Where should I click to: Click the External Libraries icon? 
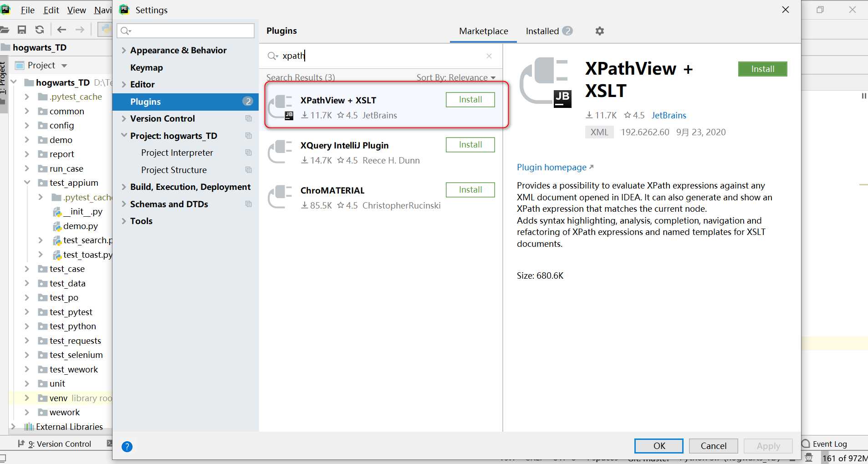[29, 427]
